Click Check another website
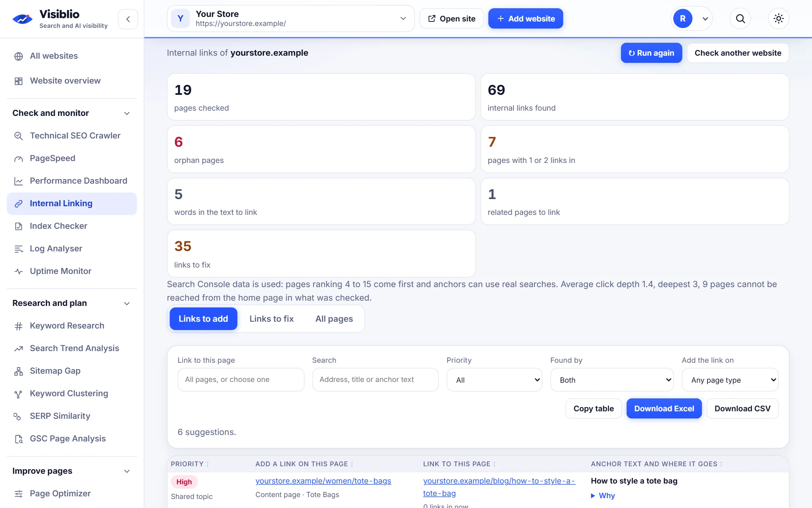The image size is (812, 508). point(738,53)
